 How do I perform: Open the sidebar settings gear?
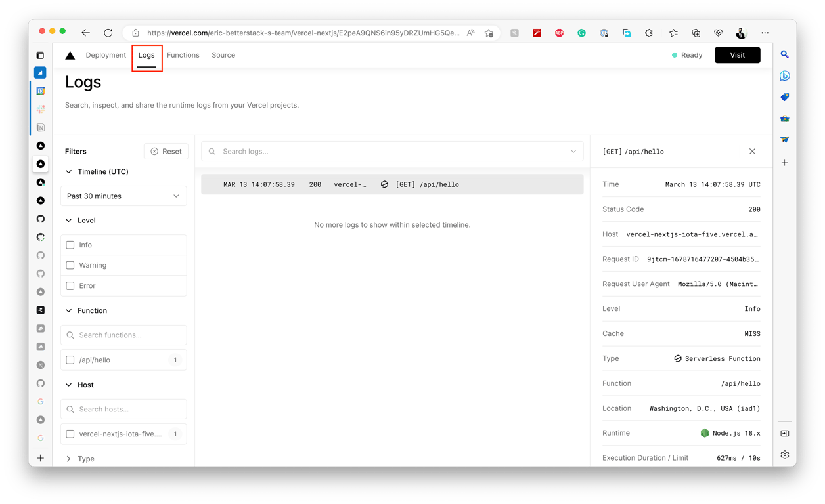click(785, 455)
